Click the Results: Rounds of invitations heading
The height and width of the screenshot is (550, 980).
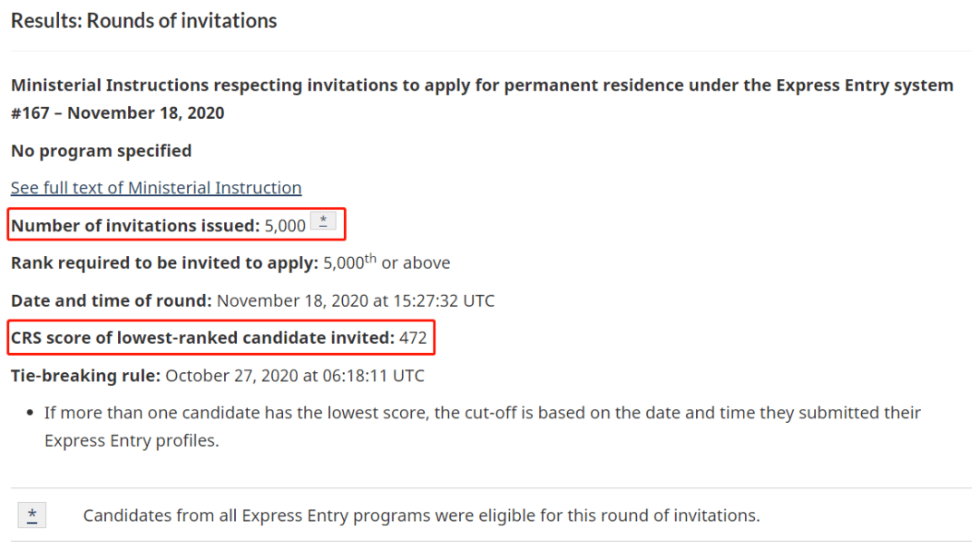pos(143,21)
